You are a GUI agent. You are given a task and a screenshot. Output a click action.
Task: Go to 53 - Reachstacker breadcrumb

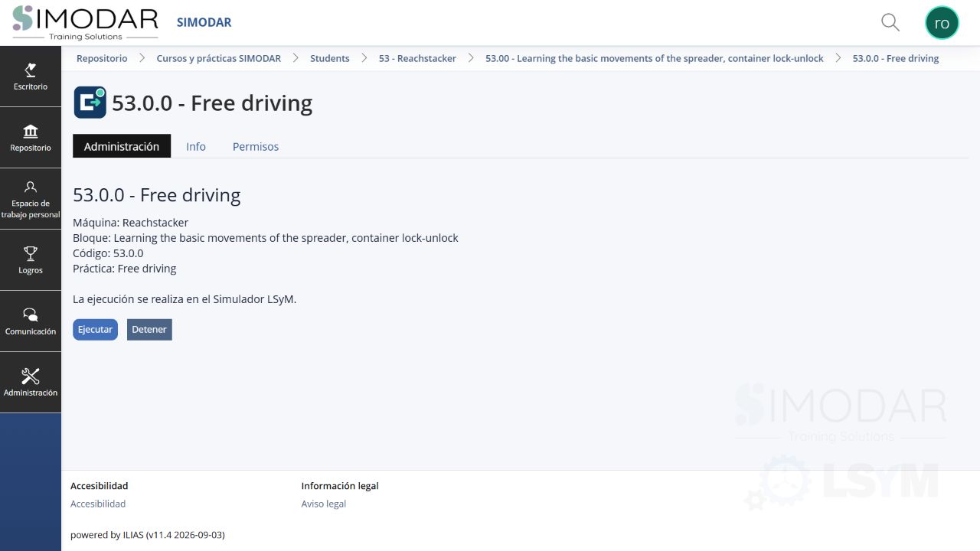click(x=417, y=58)
